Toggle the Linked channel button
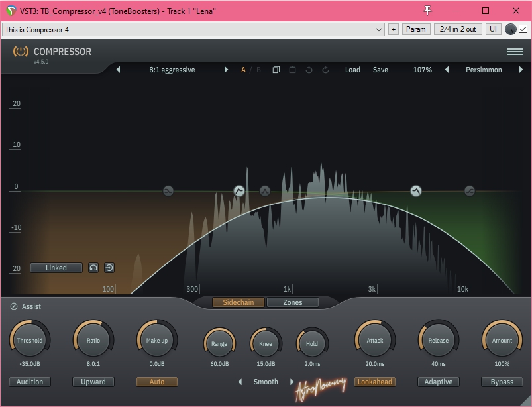 pos(56,268)
